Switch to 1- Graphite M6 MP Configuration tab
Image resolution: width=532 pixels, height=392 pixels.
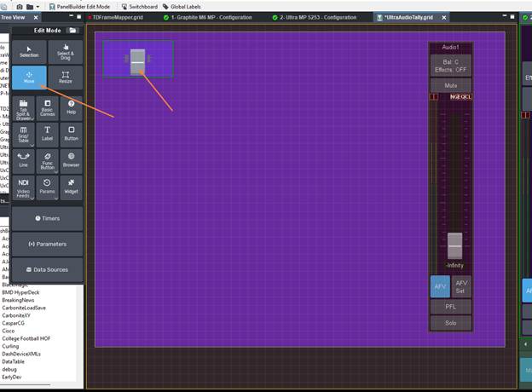point(208,17)
